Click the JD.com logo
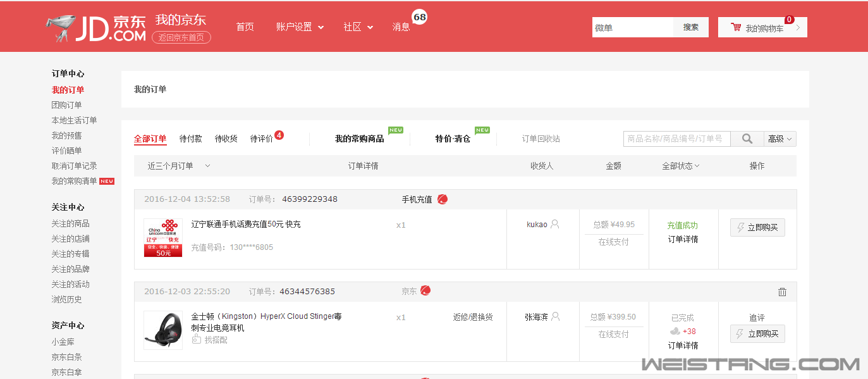This screenshot has height=379, width=868. (x=95, y=28)
